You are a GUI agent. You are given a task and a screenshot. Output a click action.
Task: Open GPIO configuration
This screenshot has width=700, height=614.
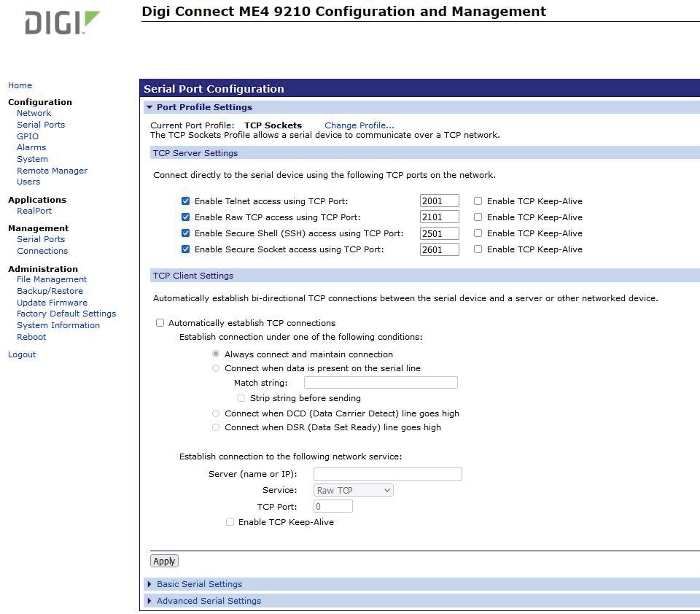tap(28, 136)
